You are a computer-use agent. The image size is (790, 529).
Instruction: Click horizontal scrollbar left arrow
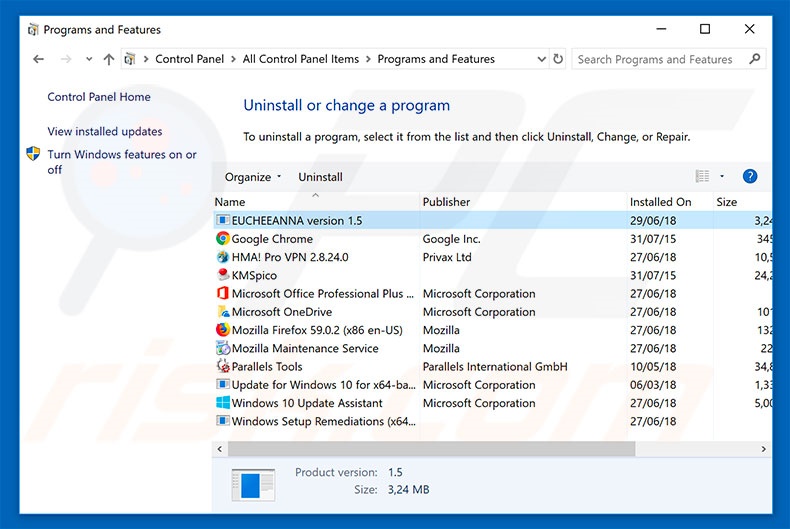(220, 448)
